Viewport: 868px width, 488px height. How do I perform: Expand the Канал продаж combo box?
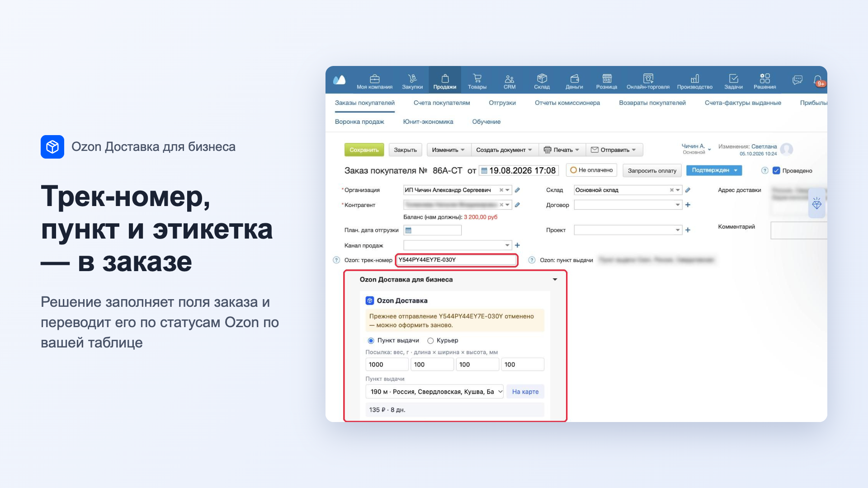click(x=507, y=245)
